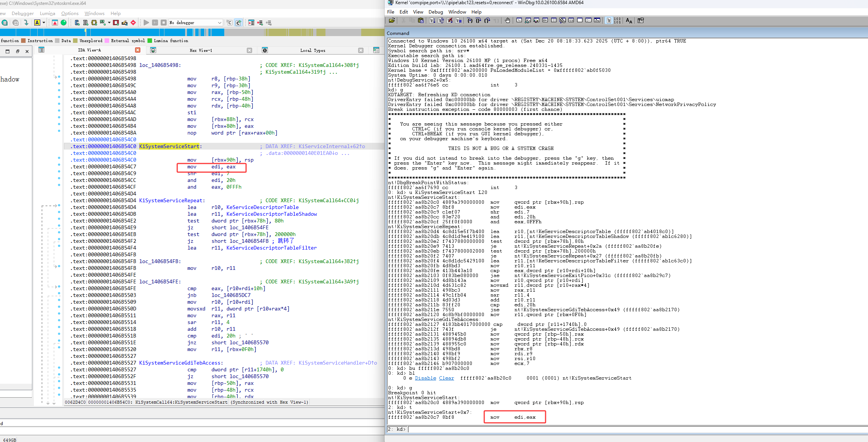Toggle the highlighted C refresh button in IDA
The width and height of the screenshot is (868, 442).
pos(238,23)
